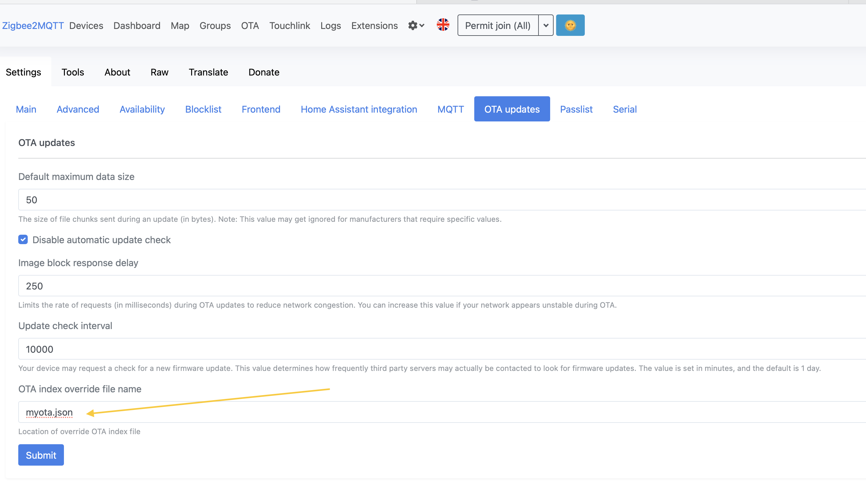Open Serial settings section
The width and height of the screenshot is (866, 504).
point(625,109)
